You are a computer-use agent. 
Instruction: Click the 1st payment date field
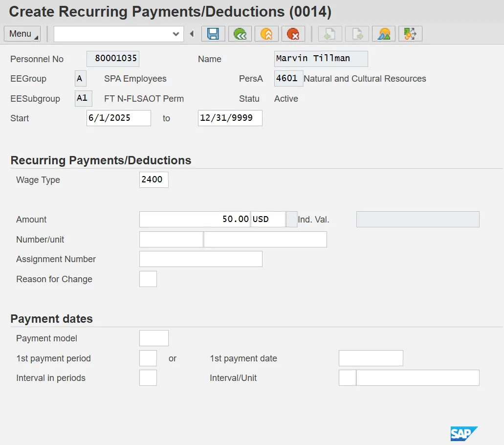coord(371,358)
